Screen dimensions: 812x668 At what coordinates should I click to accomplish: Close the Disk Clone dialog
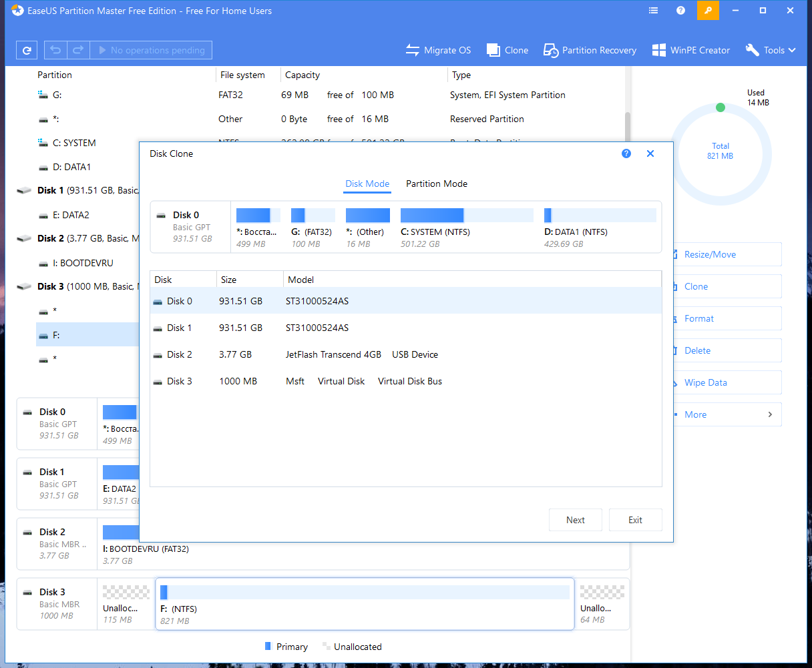click(650, 153)
